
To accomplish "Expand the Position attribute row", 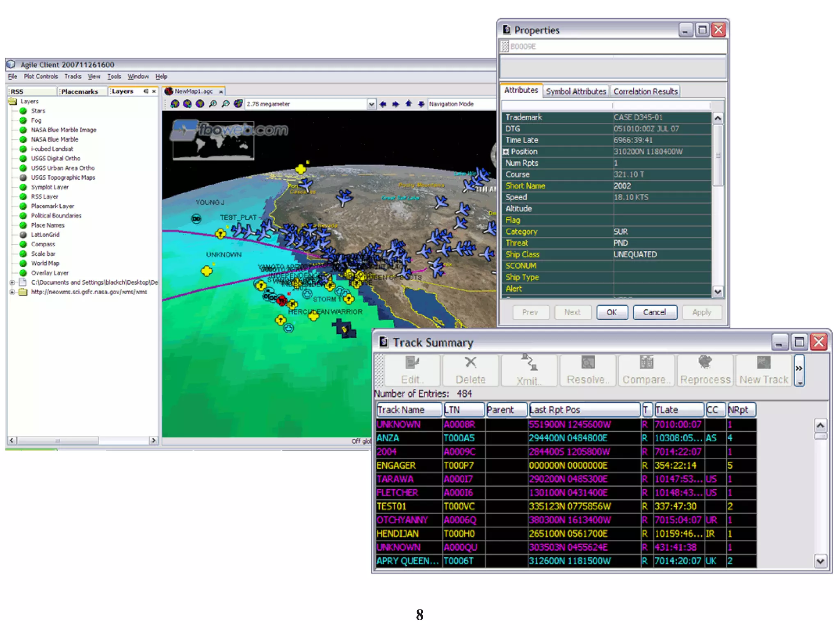I will coord(506,151).
